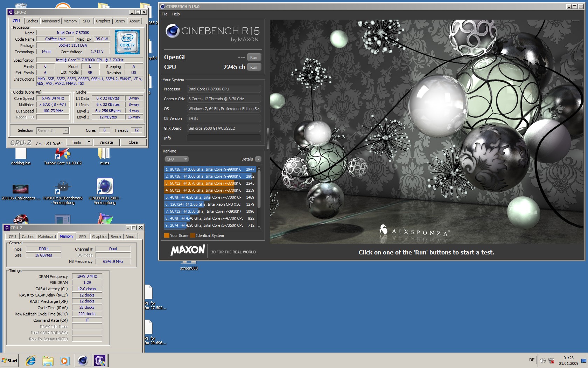
Task: Click the Ranking Details arrow button
Action: coord(258,159)
